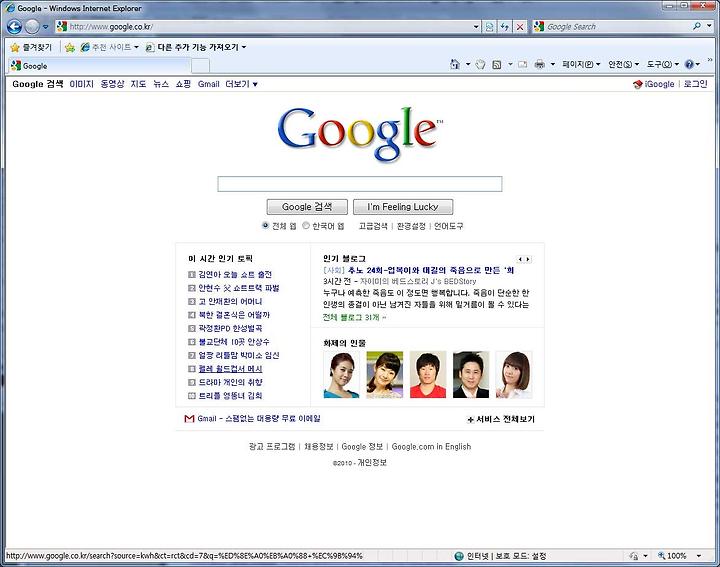Expand the address bar history dropdown

click(x=476, y=27)
